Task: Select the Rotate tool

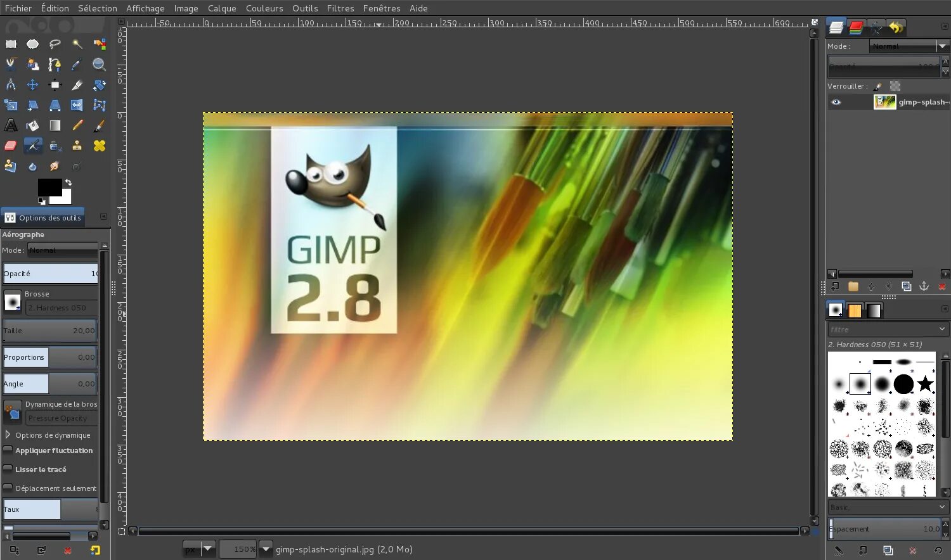Action: (100, 84)
